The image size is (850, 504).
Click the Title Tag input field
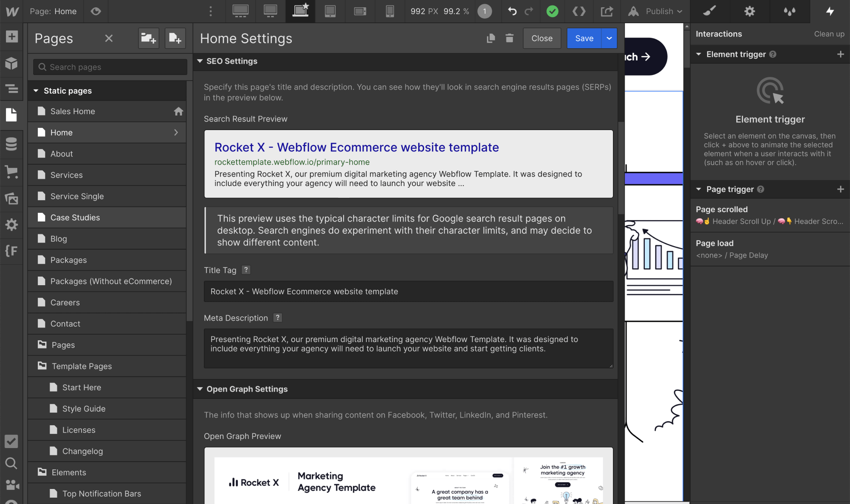pyautogui.click(x=409, y=291)
